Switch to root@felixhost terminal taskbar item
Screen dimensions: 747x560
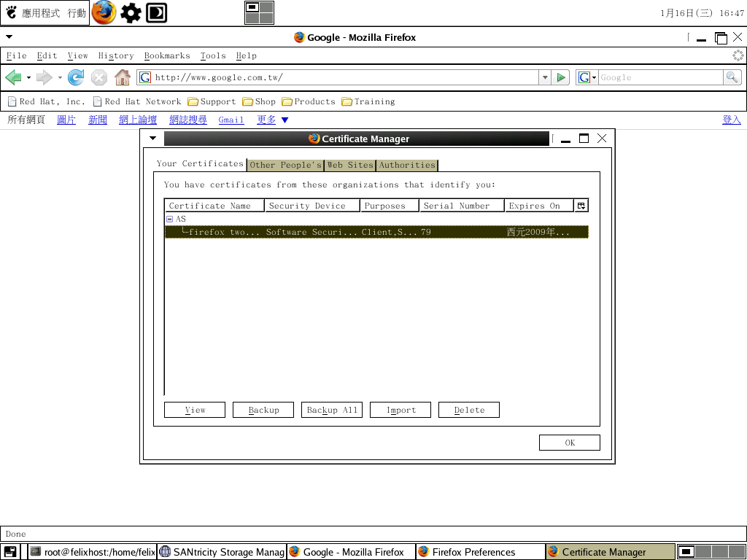click(x=93, y=552)
